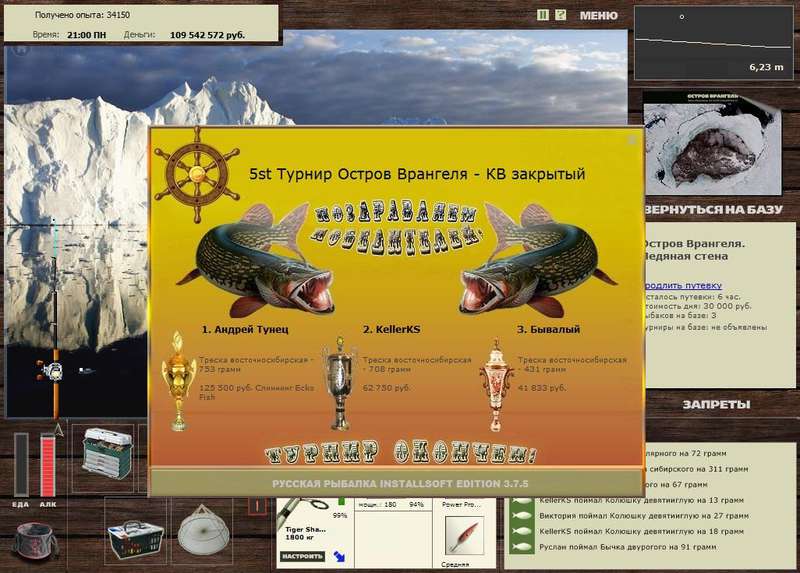
Task: Click third place prize 41 833 руб.
Action: tap(542, 388)
